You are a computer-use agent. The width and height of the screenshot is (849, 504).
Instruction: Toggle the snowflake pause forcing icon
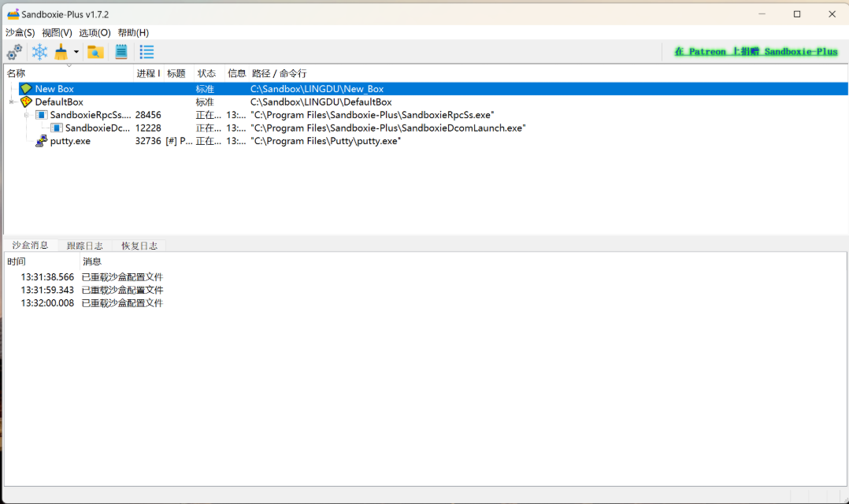(x=39, y=51)
